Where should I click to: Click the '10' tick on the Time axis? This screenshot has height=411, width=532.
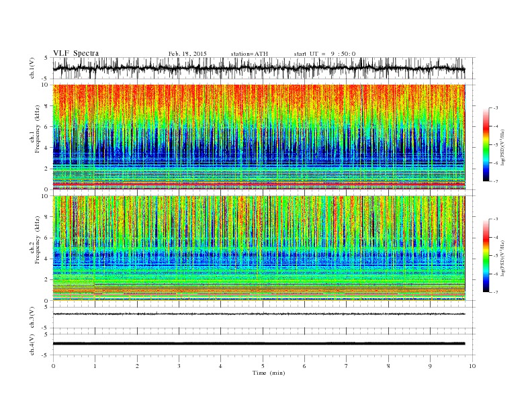tap(472, 366)
